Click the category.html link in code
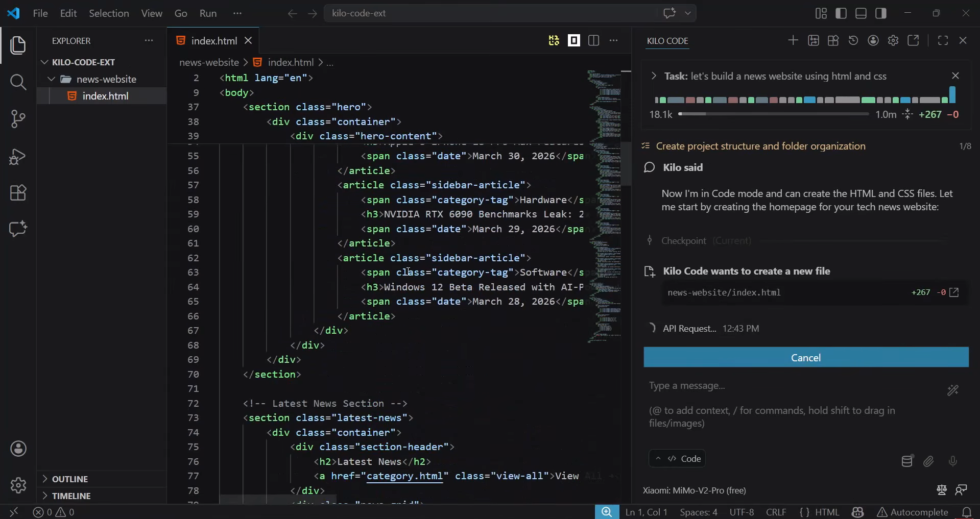Image resolution: width=980 pixels, height=519 pixels. [x=405, y=476]
